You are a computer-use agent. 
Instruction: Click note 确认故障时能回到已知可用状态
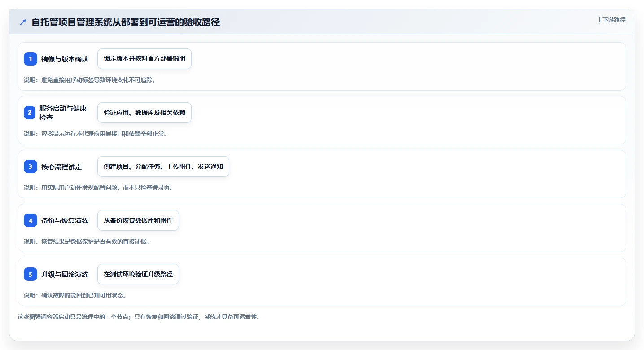(x=74, y=295)
